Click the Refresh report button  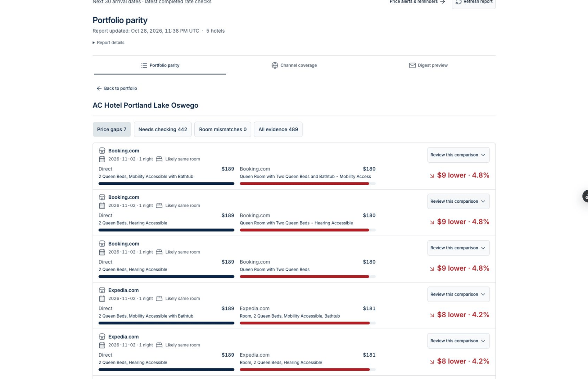[x=474, y=3]
